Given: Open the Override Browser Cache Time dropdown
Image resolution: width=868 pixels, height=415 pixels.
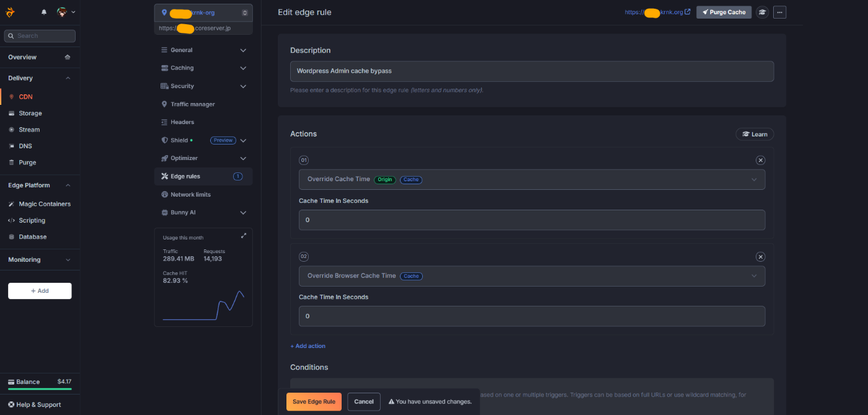Looking at the screenshot, I should point(532,276).
